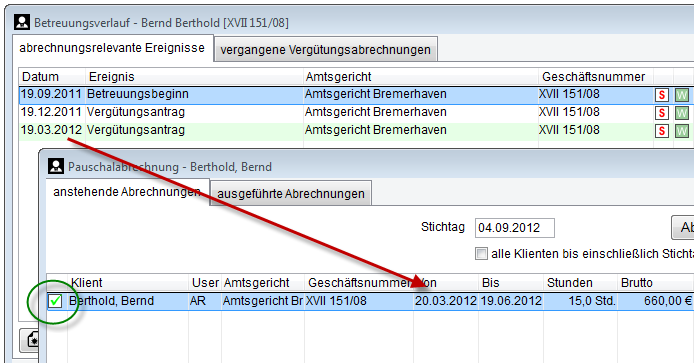This screenshot has width=694, height=363.
Task: Click the User column header
Action: point(205,282)
